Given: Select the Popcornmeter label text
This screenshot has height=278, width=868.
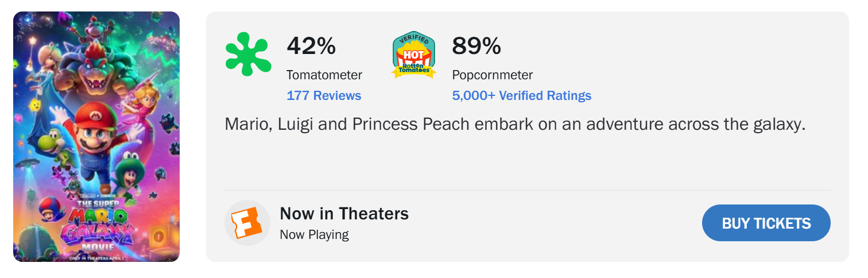Looking at the screenshot, I should [x=493, y=75].
